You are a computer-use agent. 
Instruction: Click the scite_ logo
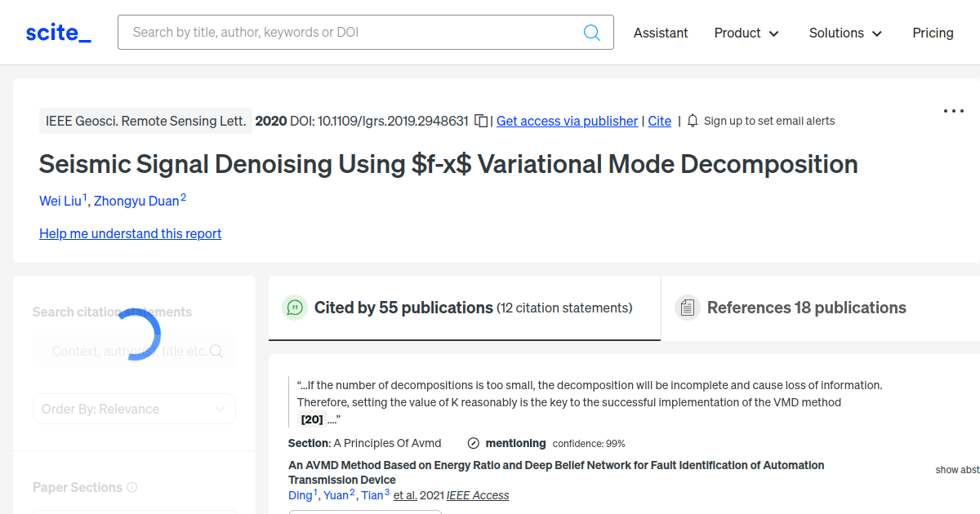[x=59, y=33]
